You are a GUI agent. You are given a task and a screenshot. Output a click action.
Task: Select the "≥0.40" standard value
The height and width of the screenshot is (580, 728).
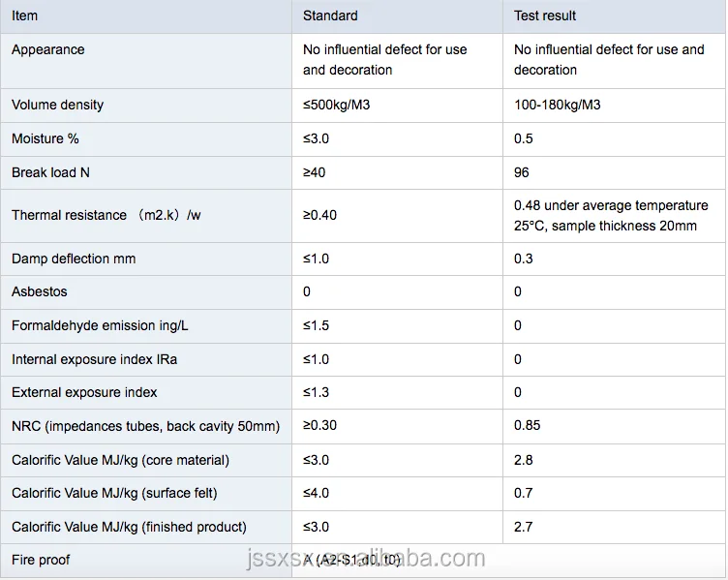(319, 215)
